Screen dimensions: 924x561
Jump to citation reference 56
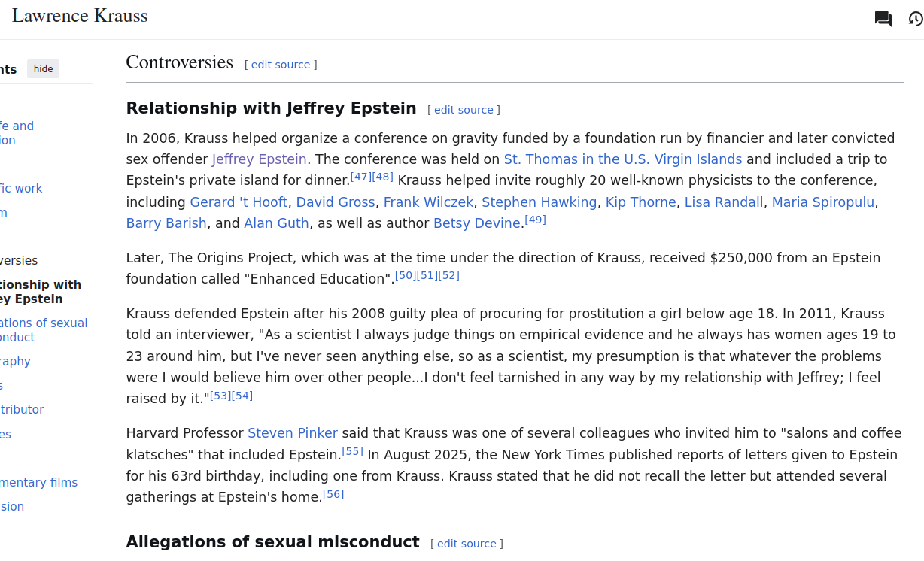[x=333, y=494]
